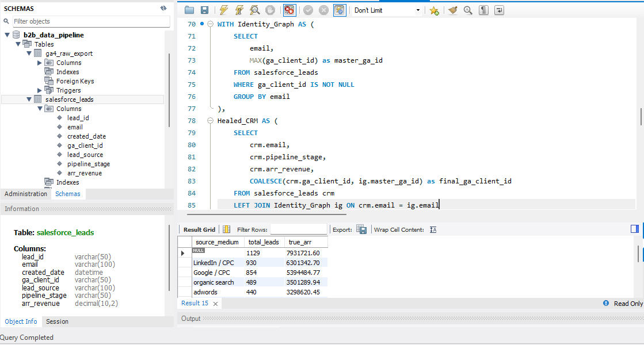
Task: Select the lead_id column in the tree
Action: [x=78, y=118]
